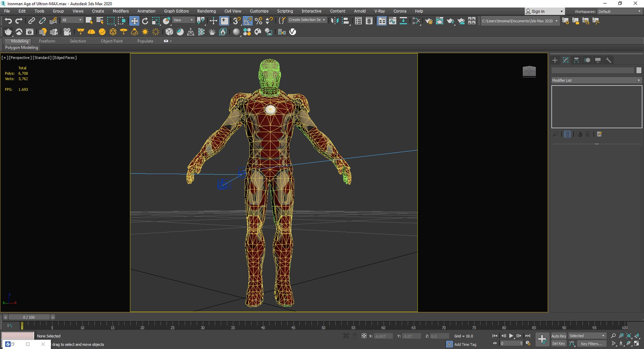Viewport: 644px width, 349px height.
Task: Open the Create Selection Set dropdown
Action: (x=307, y=20)
